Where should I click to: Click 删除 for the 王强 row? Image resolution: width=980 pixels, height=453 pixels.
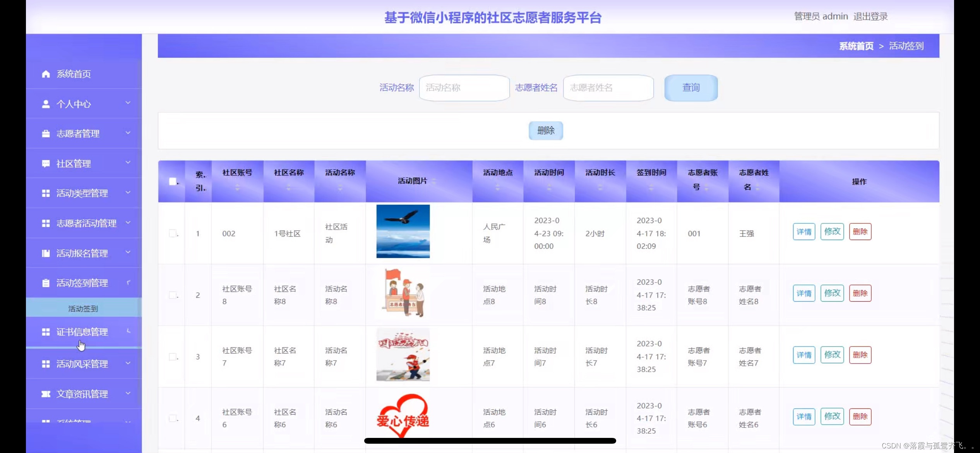[x=860, y=232]
